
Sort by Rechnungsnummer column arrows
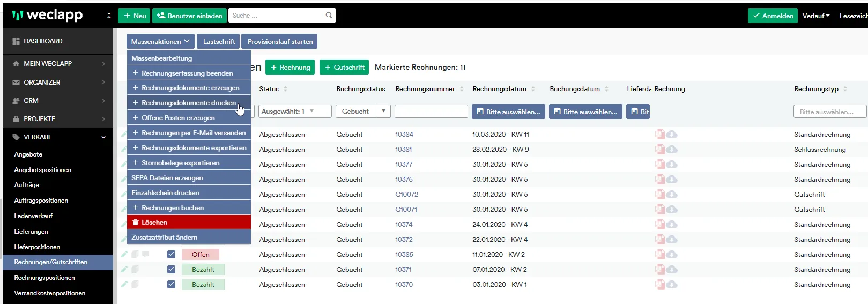click(462, 89)
